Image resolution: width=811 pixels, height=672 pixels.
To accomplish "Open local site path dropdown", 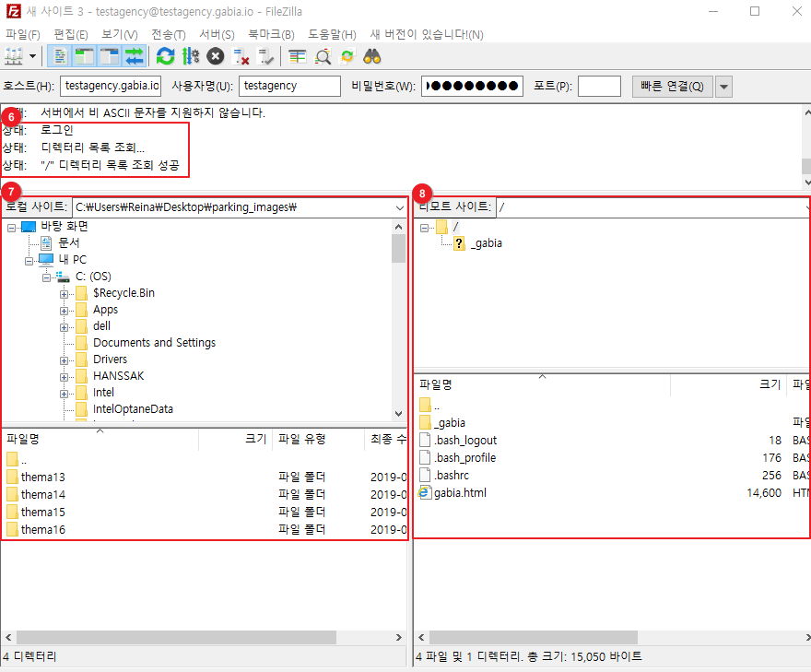I will coord(399,207).
